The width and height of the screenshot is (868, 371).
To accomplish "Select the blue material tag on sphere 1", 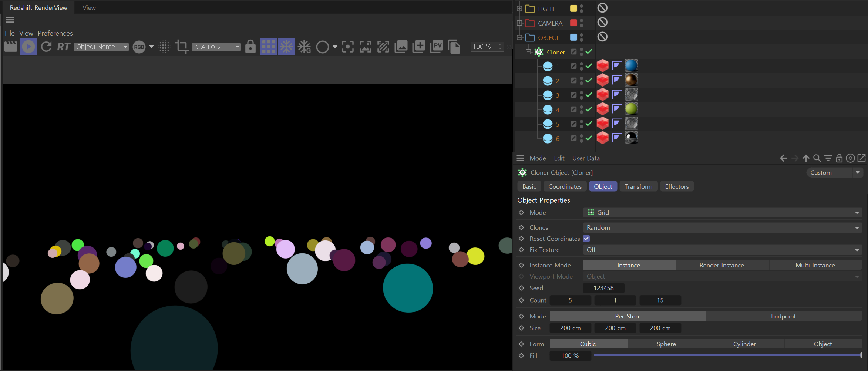I will coord(631,65).
